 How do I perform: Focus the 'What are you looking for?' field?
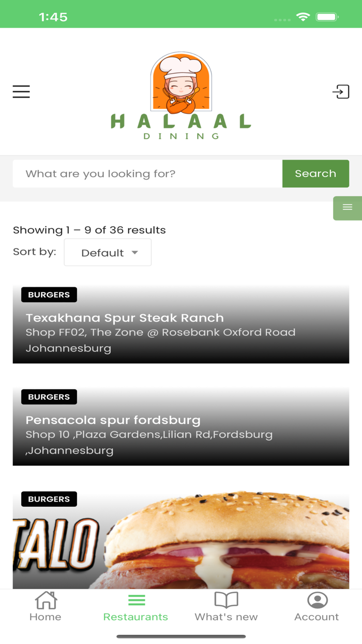click(148, 174)
